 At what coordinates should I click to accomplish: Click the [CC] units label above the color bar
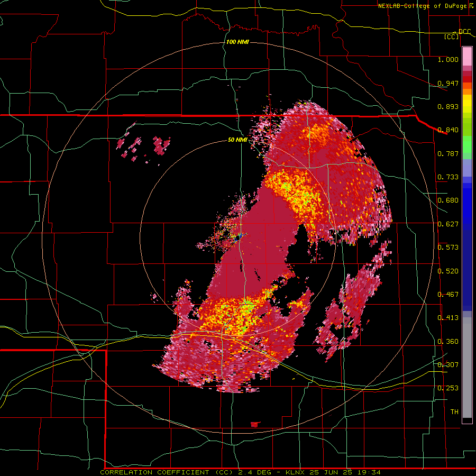point(452,36)
